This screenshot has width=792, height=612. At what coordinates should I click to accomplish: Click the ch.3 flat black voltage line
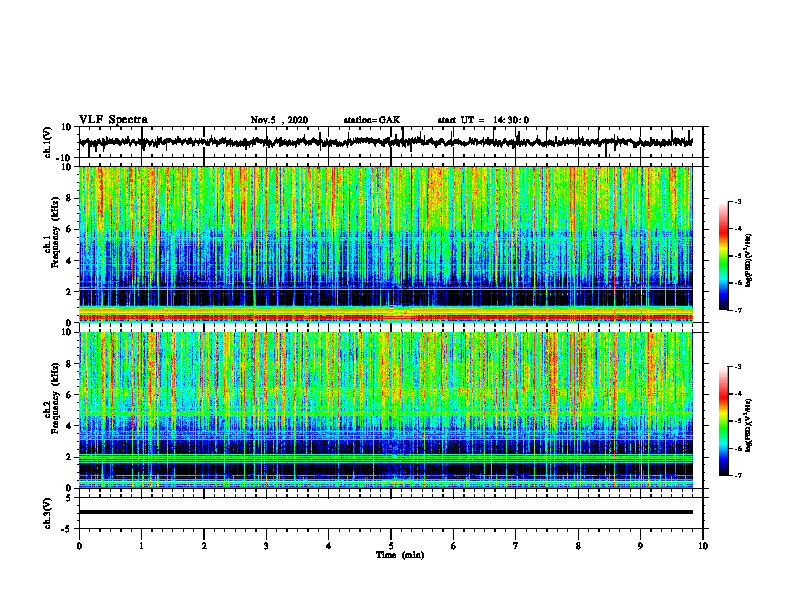pyautogui.click(x=386, y=512)
